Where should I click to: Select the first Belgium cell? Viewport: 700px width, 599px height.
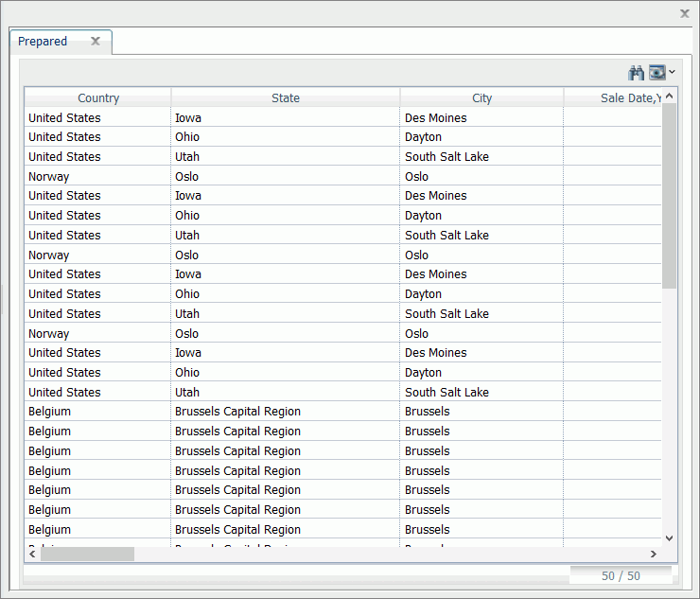(97, 411)
